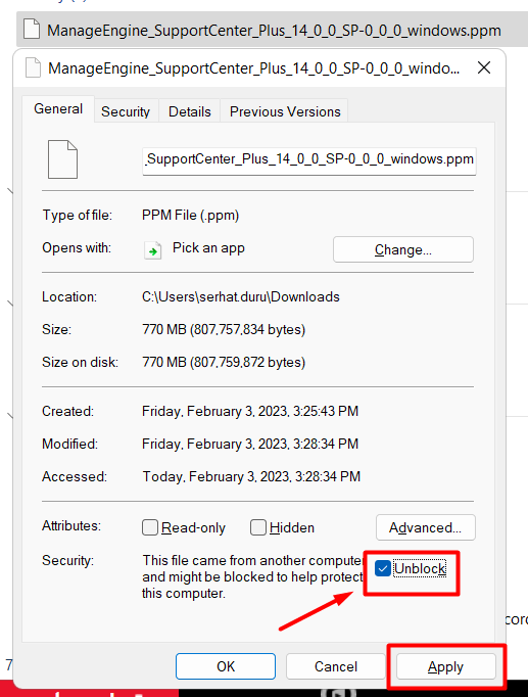
Task: Switch to the Details tab
Action: 190,111
